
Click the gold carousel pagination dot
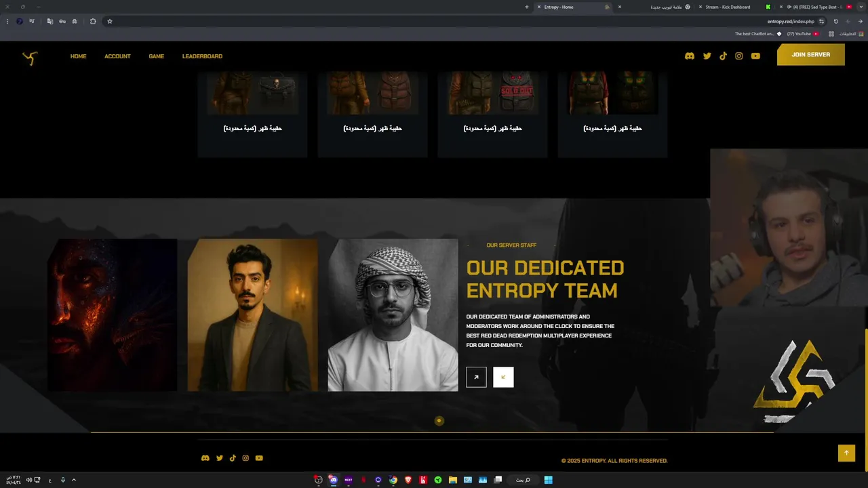[439, 421]
